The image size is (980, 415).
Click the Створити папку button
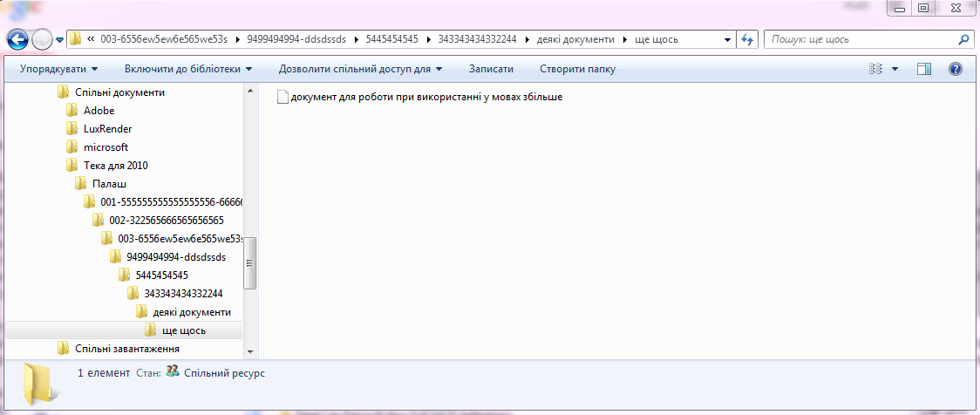[577, 69]
